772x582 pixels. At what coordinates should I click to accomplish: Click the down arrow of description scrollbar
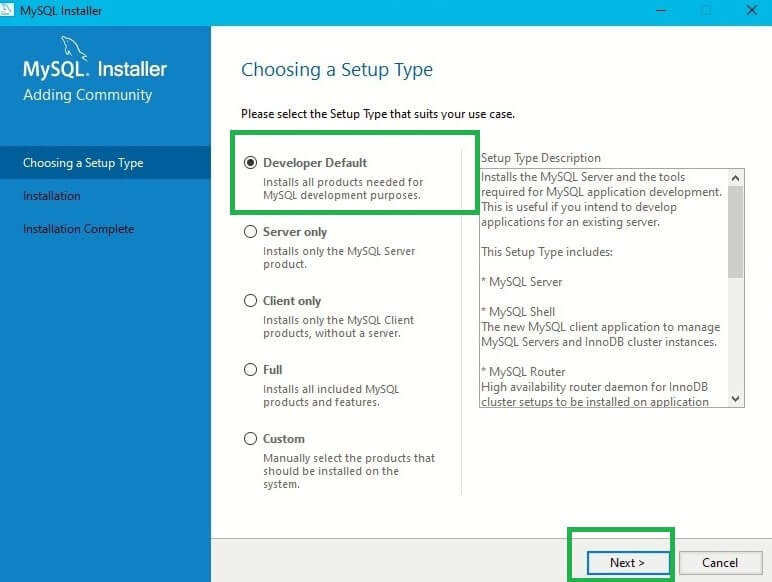click(736, 399)
